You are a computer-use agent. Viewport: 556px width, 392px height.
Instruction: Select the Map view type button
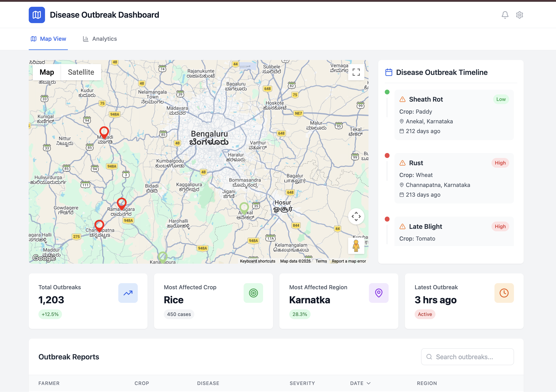47,72
